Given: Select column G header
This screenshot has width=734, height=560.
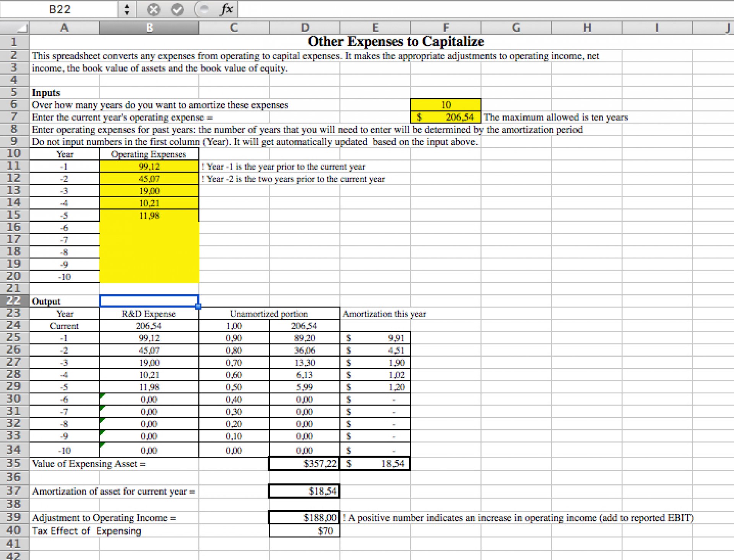Looking at the screenshot, I should click(x=516, y=28).
